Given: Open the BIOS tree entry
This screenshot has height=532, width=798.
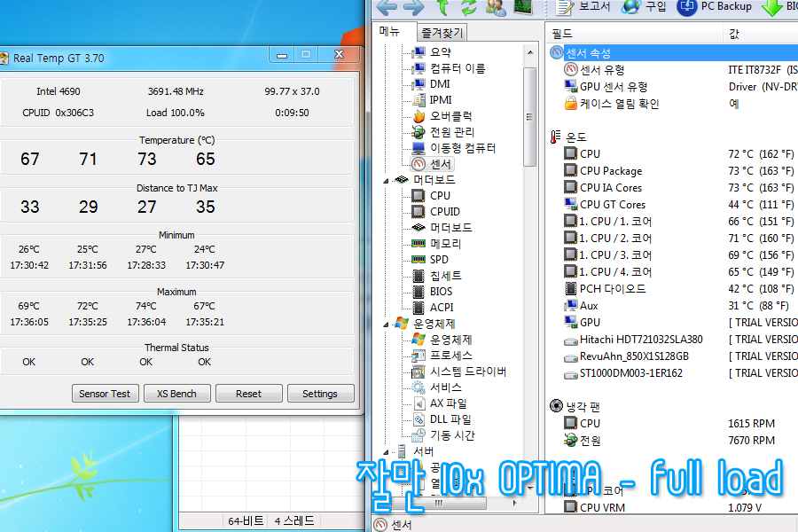Looking at the screenshot, I should [x=432, y=292].
